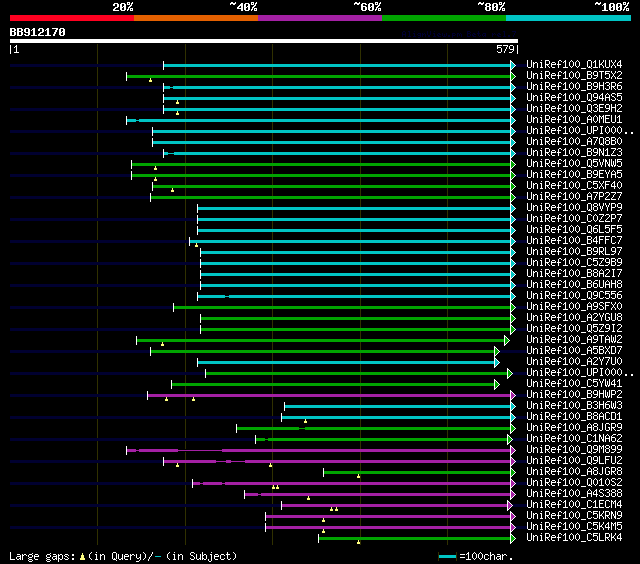Open the UniRef100_Q8VYP9 entry
Screen dimensions: 640x564
click(574, 208)
